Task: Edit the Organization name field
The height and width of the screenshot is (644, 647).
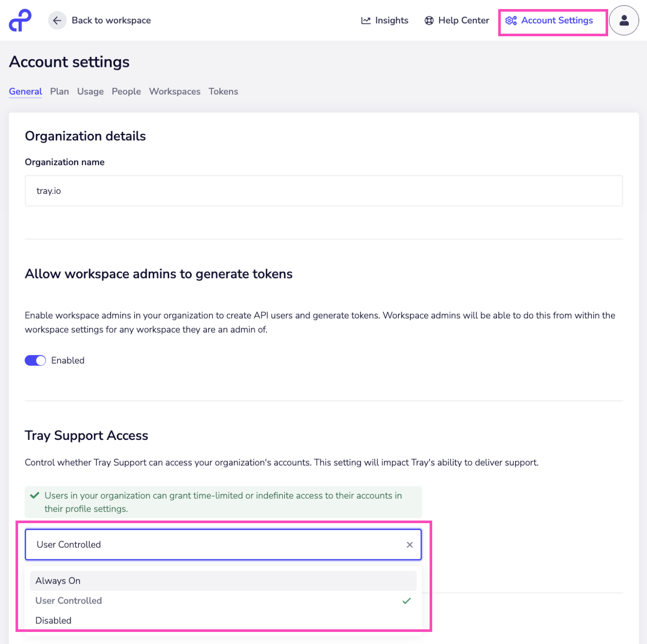Action: click(323, 191)
